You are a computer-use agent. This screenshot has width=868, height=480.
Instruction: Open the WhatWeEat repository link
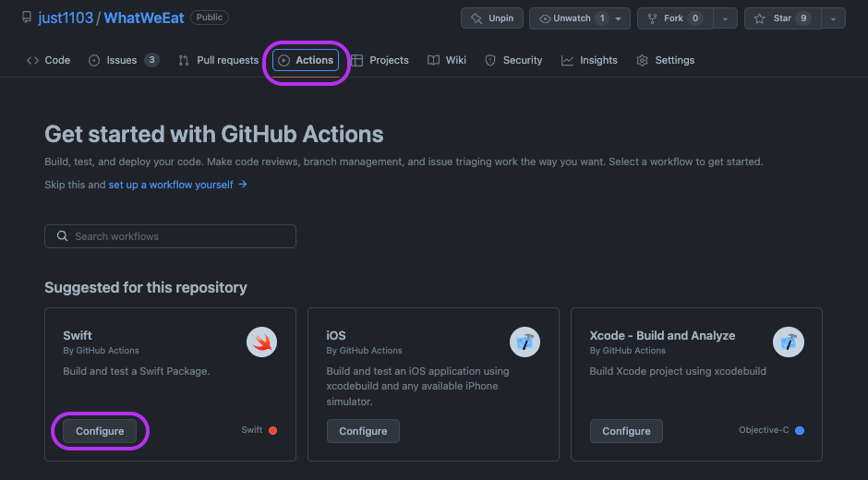coord(144,18)
